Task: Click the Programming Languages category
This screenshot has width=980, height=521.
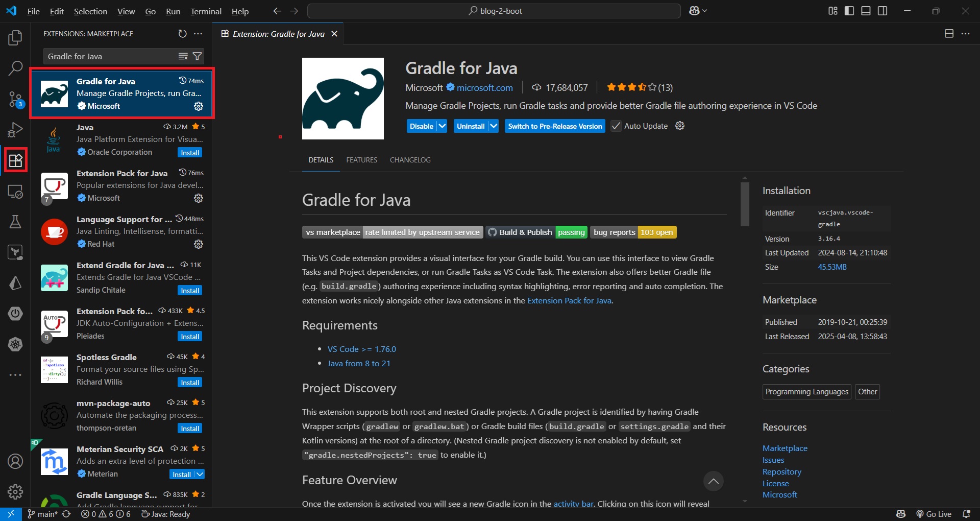Action: click(807, 392)
